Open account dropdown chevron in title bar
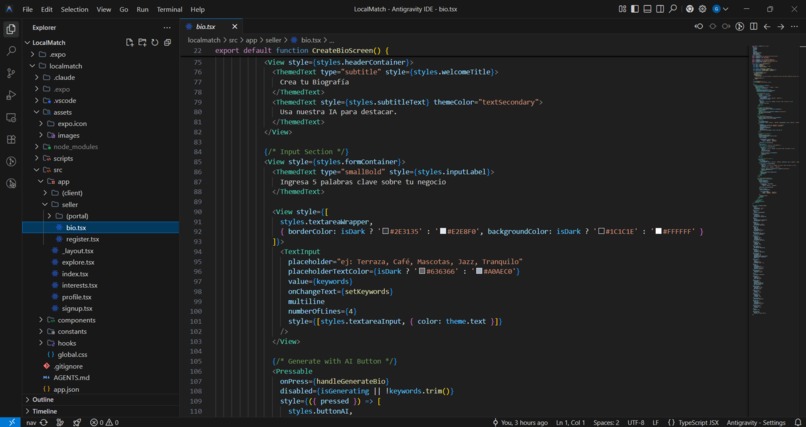The image size is (806, 427). (x=726, y=9)
